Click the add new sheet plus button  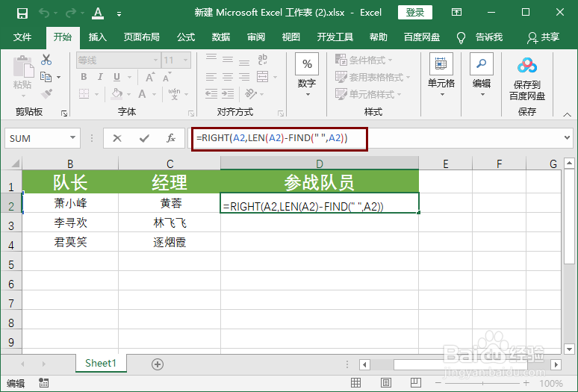click(x=158, y=364)
